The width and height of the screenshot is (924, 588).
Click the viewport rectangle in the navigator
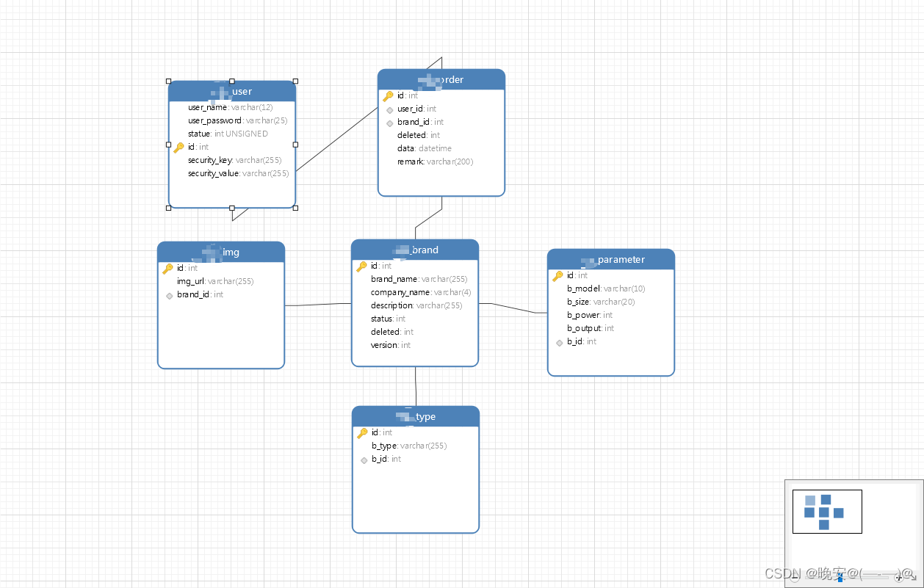pyautogui.click(x=827, y=512)
